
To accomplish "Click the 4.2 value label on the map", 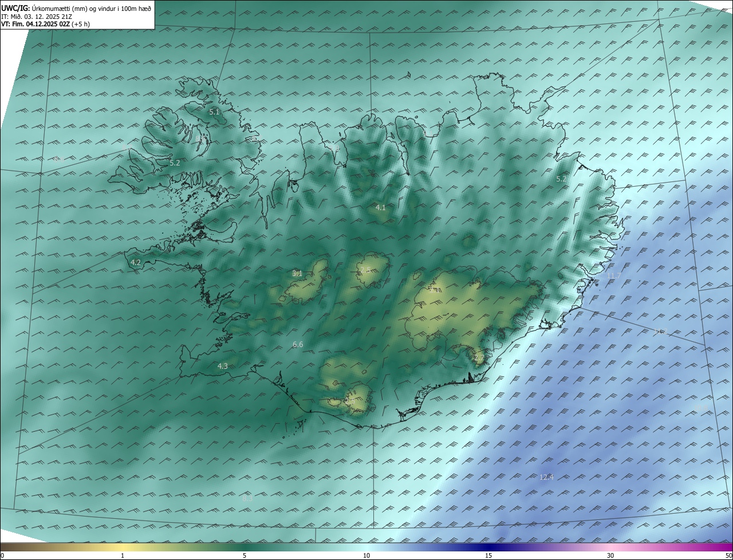I will [136, 262].
